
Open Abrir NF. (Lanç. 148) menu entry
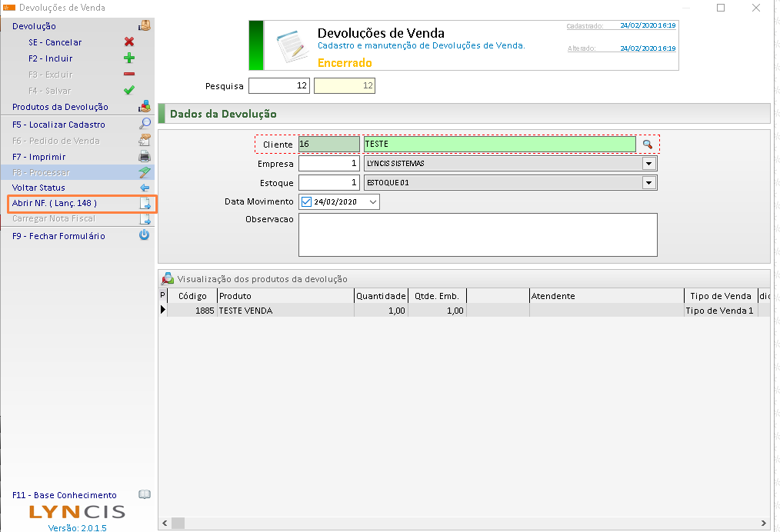[55, 204]
